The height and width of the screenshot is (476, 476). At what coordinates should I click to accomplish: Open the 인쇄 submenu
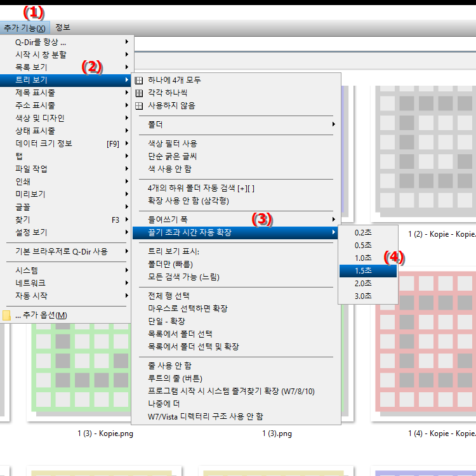(65, 182)
